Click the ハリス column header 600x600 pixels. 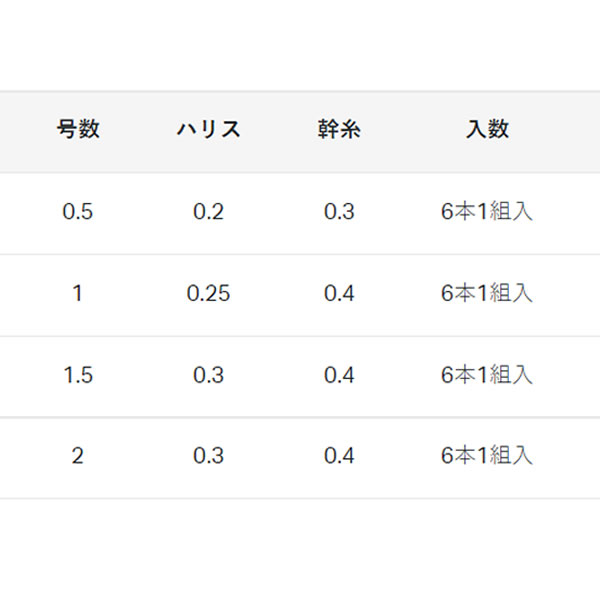208,130
